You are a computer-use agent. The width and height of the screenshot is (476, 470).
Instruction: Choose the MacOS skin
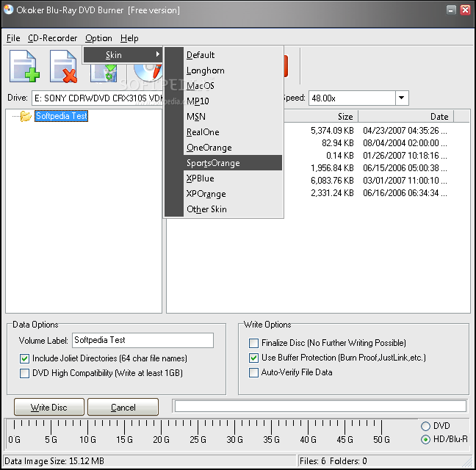[x=233, y=86]
